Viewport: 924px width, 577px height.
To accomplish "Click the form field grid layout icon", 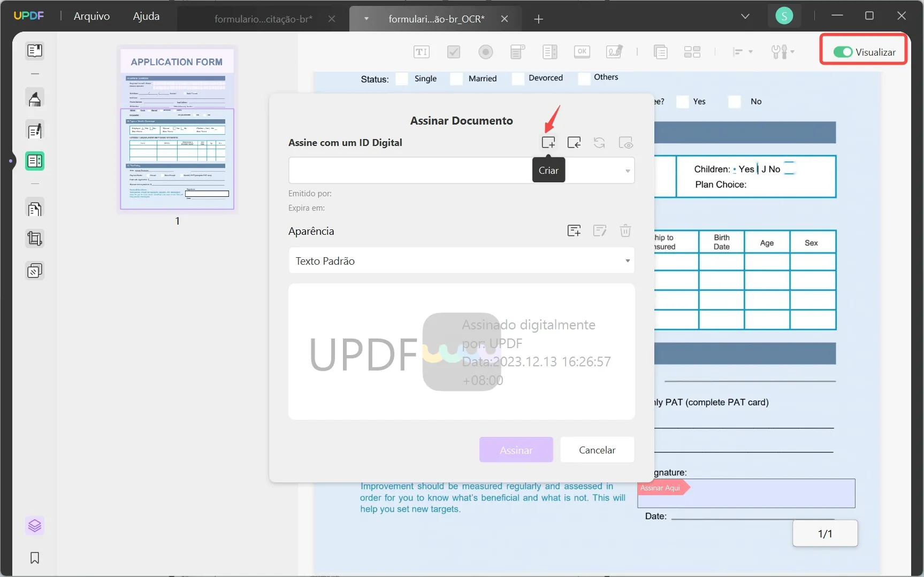I will click(692, 52).
